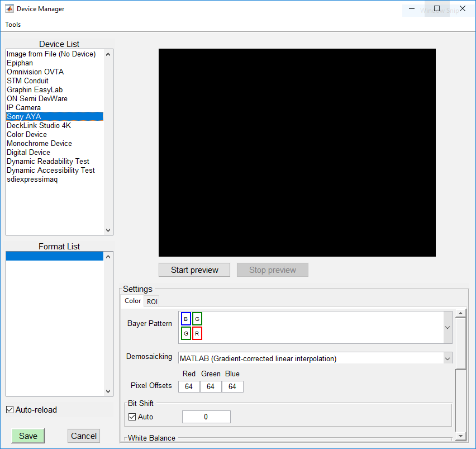Click the top-right green G Bayer square
The height and width of the screenshot is (449, 476).
coord(197,319)
